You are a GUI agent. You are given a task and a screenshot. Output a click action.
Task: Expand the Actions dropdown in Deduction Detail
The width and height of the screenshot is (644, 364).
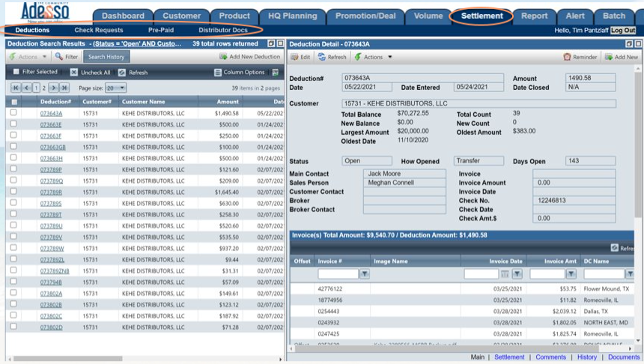[372, 57]
